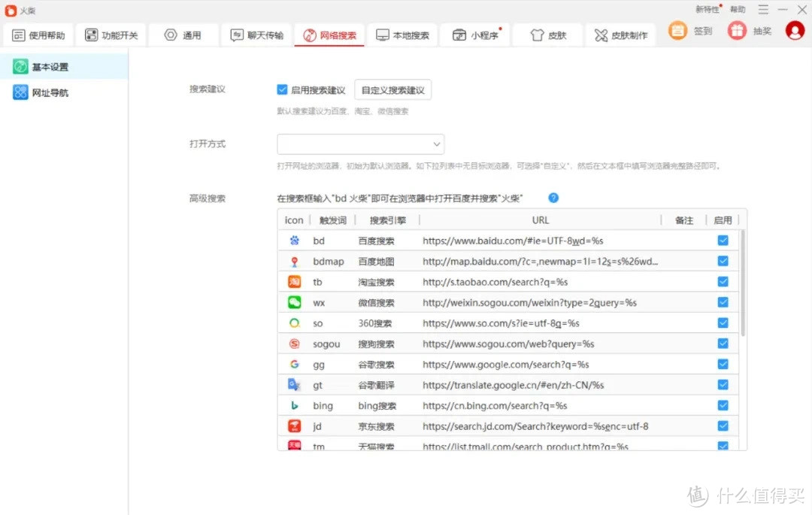Image resolution: width=812 pixels, height=515 pixels.
Task: Open the user avatar profile
Action: click(795, 31)
